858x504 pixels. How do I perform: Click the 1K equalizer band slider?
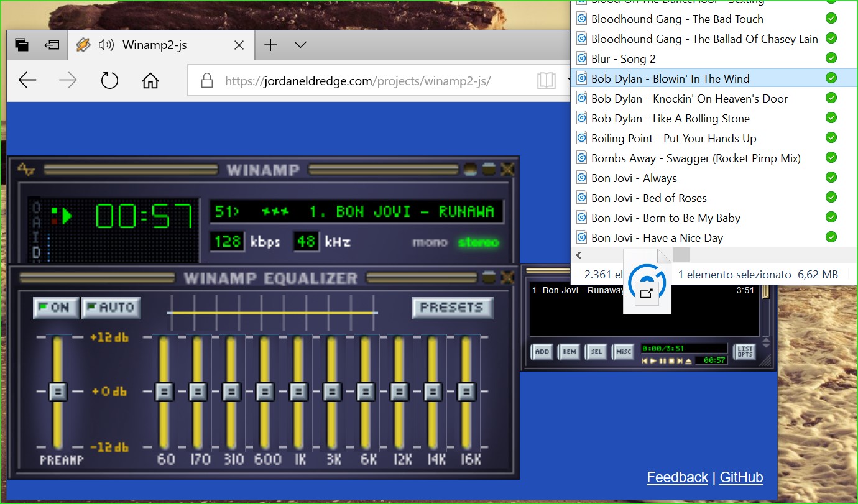pyautogui.click(x=298, y=392)
